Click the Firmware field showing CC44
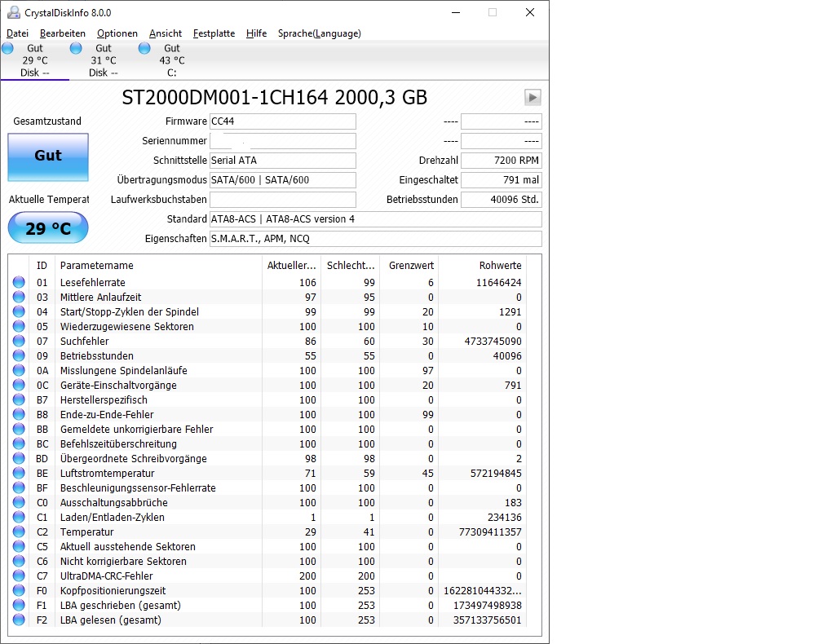 (x=283, y=121)
